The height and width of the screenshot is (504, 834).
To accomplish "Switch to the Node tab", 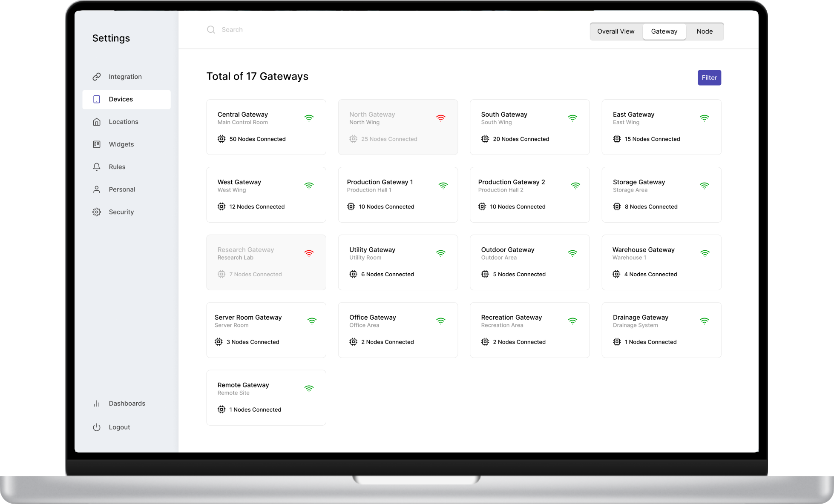I will pos(705,31).
